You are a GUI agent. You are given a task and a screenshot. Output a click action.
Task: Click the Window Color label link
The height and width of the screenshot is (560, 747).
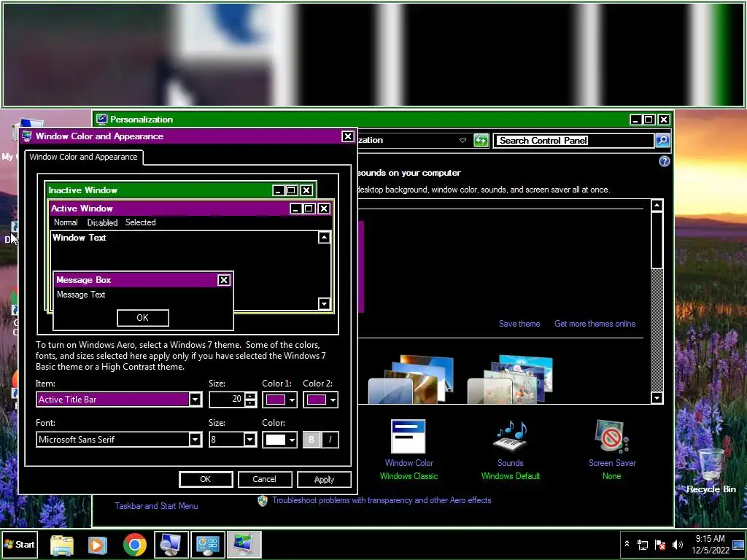coord(409,463)
